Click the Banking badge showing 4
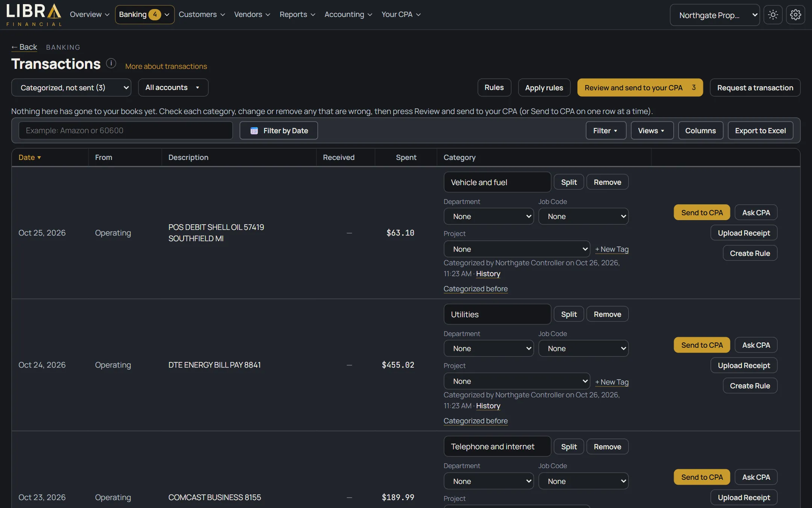 pyautogui.click(x=155, y=14)
